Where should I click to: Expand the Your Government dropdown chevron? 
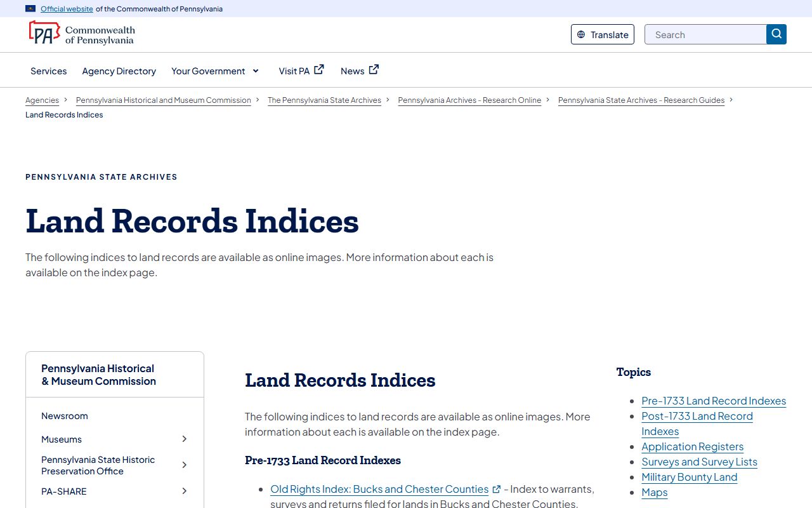tap(256, 71)
